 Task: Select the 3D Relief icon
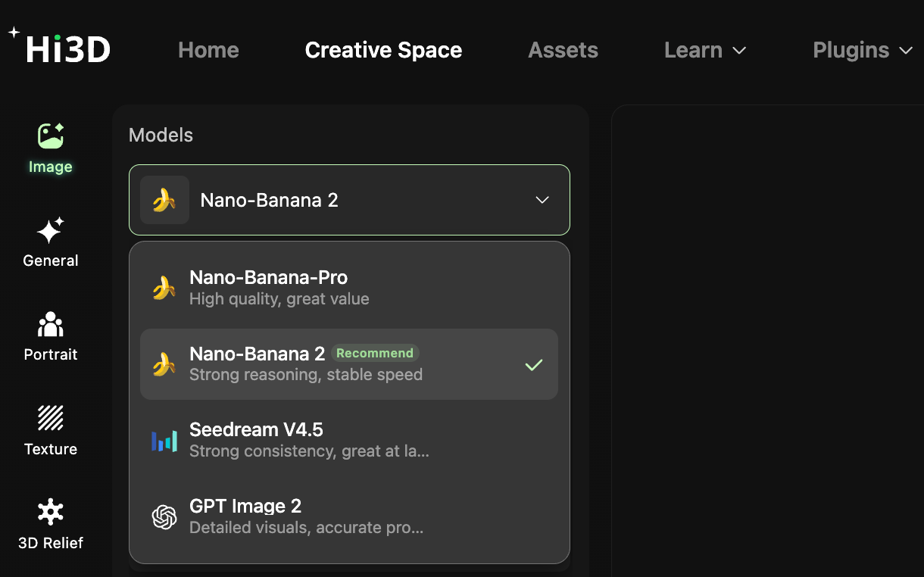point(51,512)
